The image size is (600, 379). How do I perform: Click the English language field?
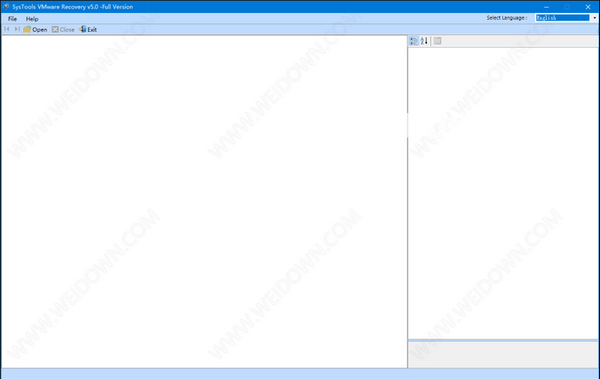pyautogui.click(x=562, y=18)
